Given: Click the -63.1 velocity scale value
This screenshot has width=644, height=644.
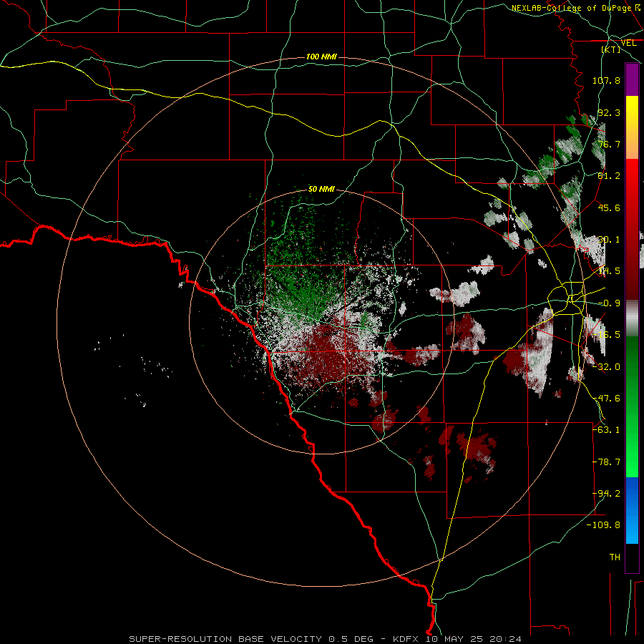Looking at the screenshot, I should pyautogui.click(x=606, y=430).
